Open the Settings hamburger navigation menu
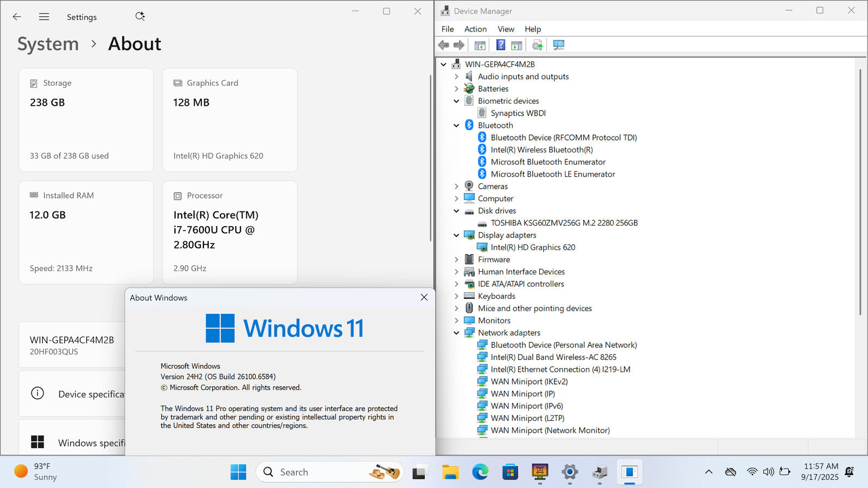The image size is (868, 488). tap(44, 17)
